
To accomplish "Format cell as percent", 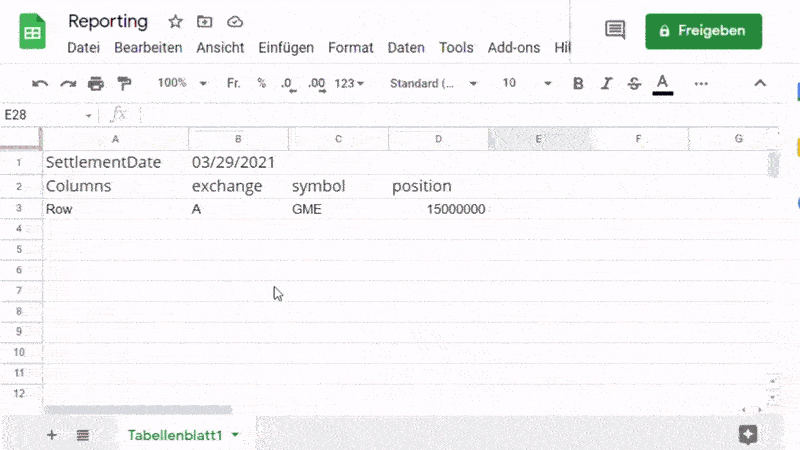I will [261, 83].
